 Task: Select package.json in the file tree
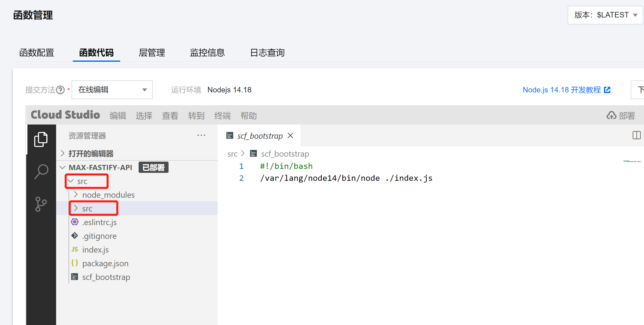pos(105,263)
